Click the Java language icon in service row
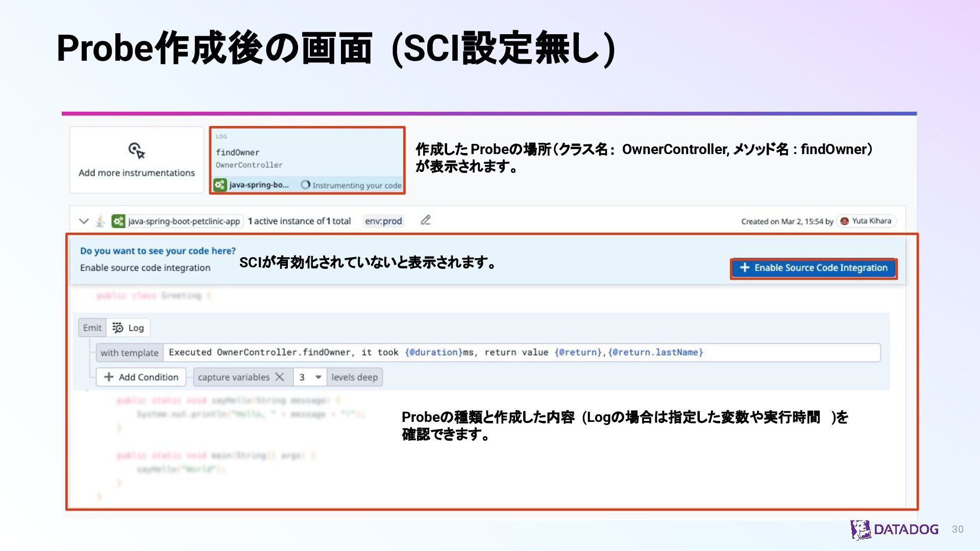Image resolution: width=980 pixels, height=551 pixels. (x=101, y=221)
